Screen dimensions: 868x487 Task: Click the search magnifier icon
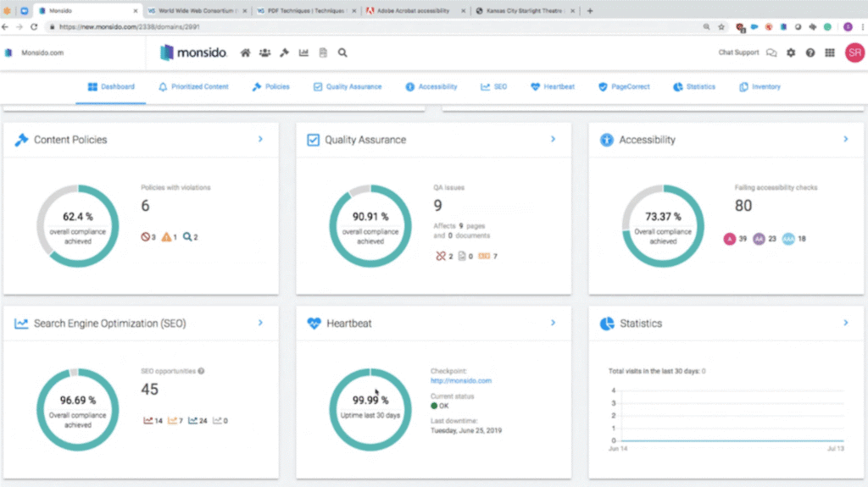click(342, 53)
